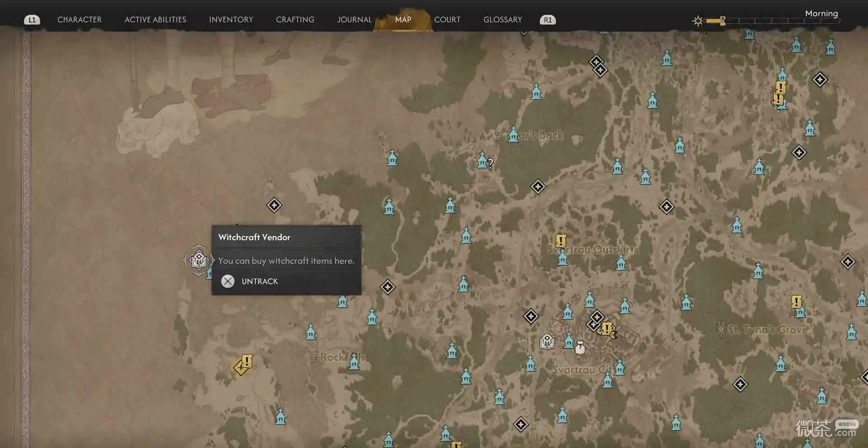Image resolution: width=868 pixels, height=448 pixels.
Task: Select the tracked Witchcraft Vendor map marker
Action: point(198,260)
